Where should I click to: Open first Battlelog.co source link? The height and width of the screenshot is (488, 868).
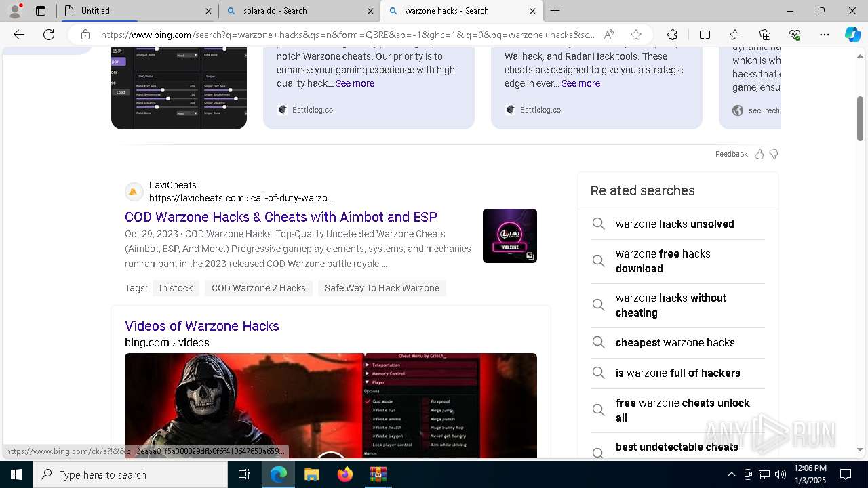click(x=305, y=110)
